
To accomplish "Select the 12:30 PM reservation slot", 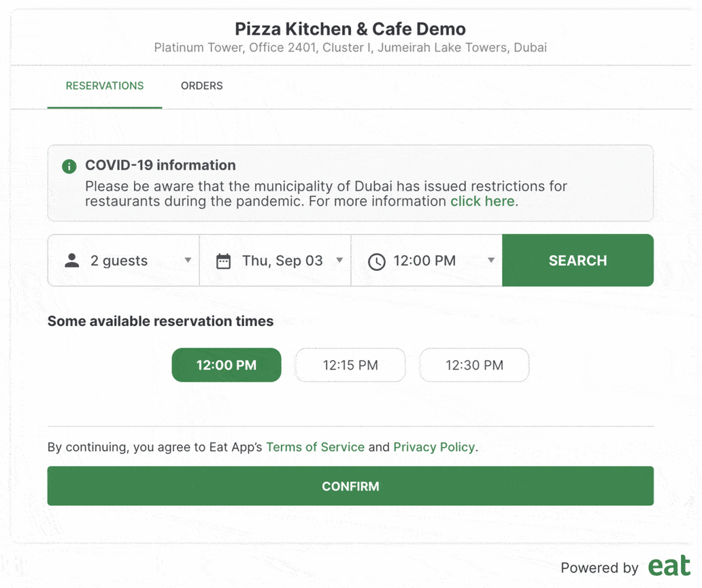I will [x=474, y=365].
